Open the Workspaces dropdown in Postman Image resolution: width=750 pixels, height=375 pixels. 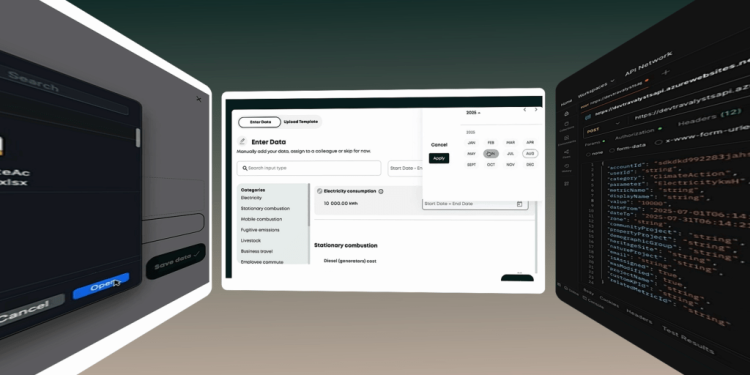coord(595,88)
